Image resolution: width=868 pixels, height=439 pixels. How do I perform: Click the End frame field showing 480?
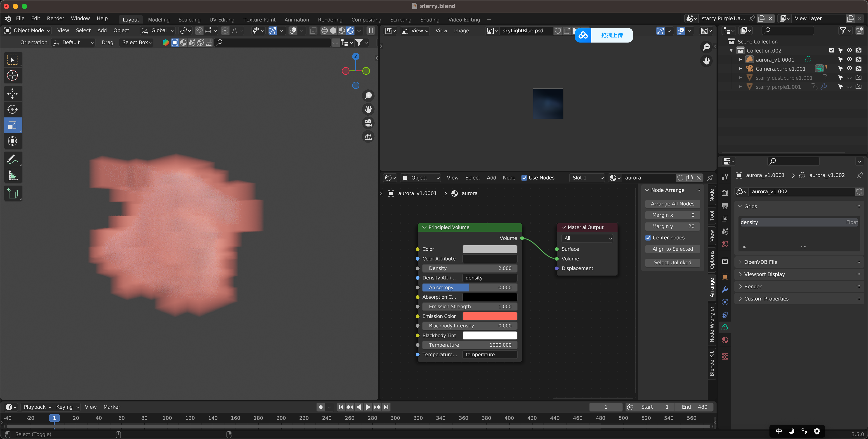694,407
